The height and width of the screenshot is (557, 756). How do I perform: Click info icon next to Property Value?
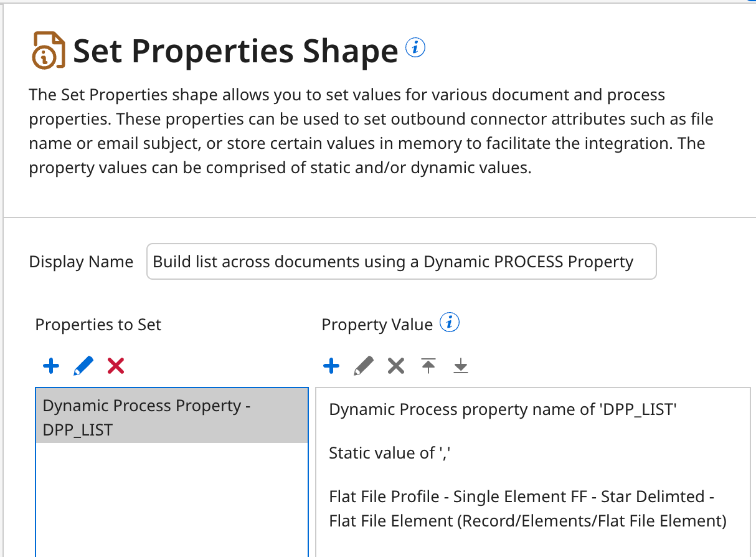450,323
